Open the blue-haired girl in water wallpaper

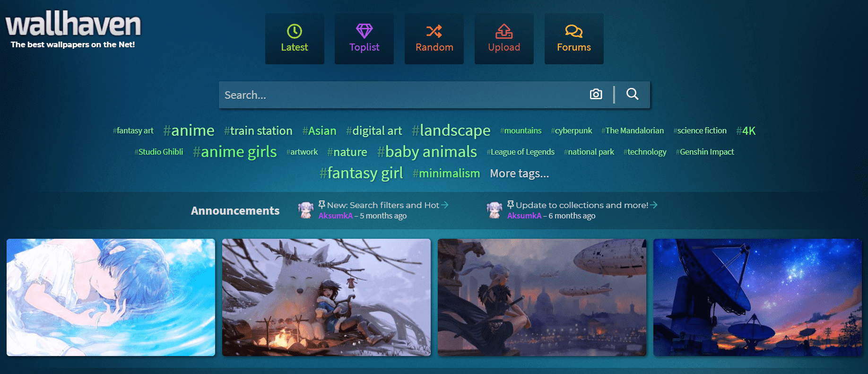point(111,297)
